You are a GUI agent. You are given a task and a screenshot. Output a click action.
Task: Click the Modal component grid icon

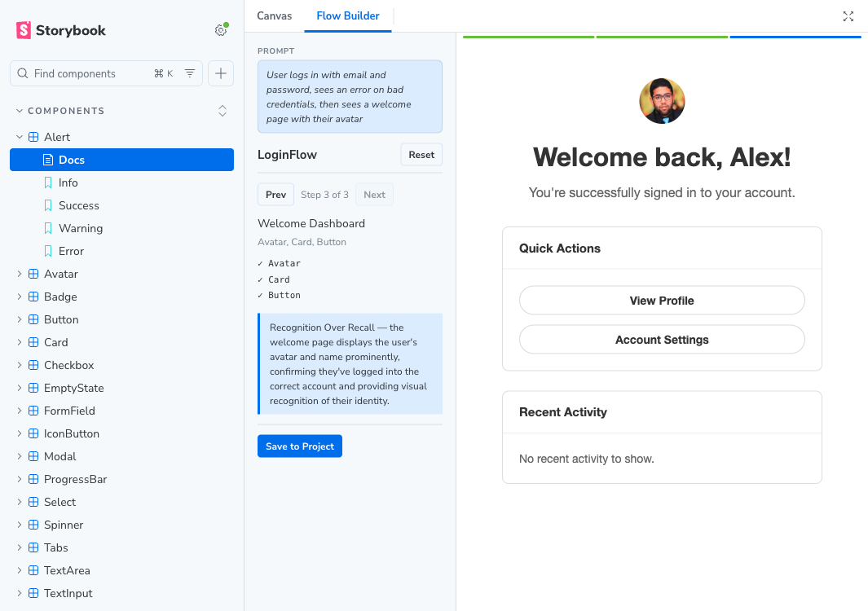pos(33,456)
